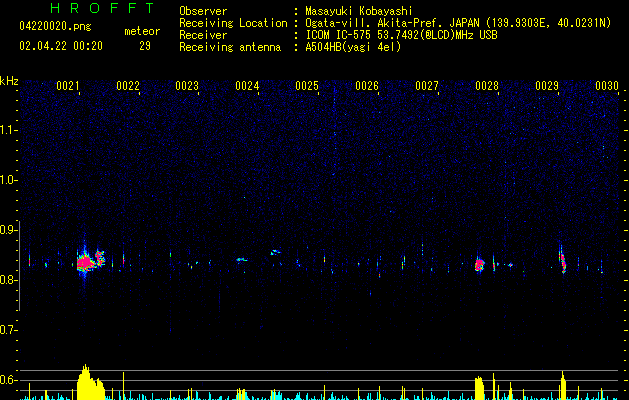
Task: Click the 0023 time marker
Action: pyautogui.click(x=187, y=86)
